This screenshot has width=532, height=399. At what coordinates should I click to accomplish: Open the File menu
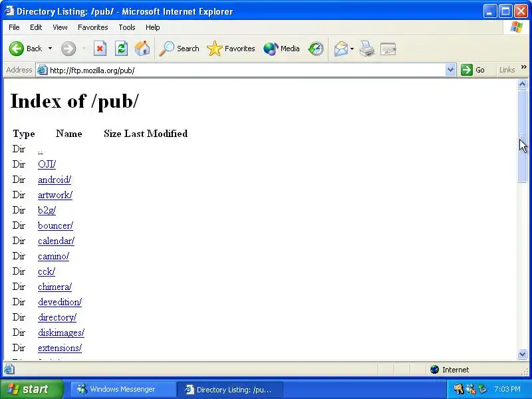click(x=14, y=27)
